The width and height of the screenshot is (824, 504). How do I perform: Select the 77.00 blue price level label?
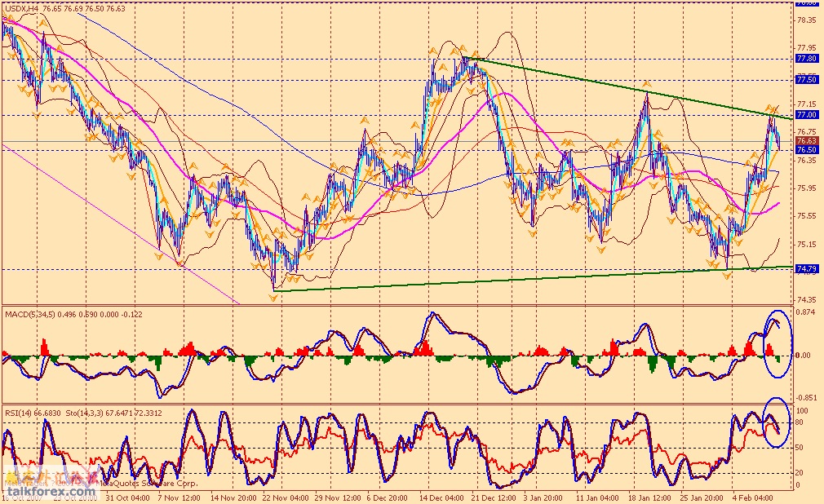807,114
